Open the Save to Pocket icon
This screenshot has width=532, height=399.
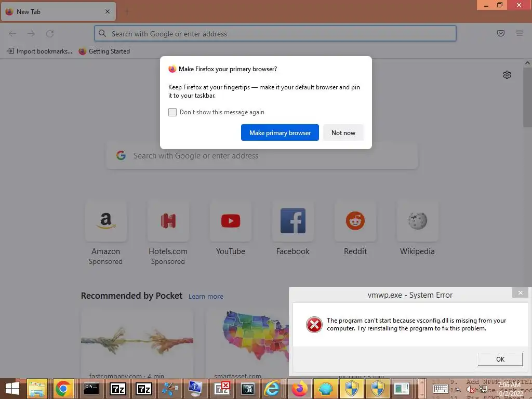point(501,33)
